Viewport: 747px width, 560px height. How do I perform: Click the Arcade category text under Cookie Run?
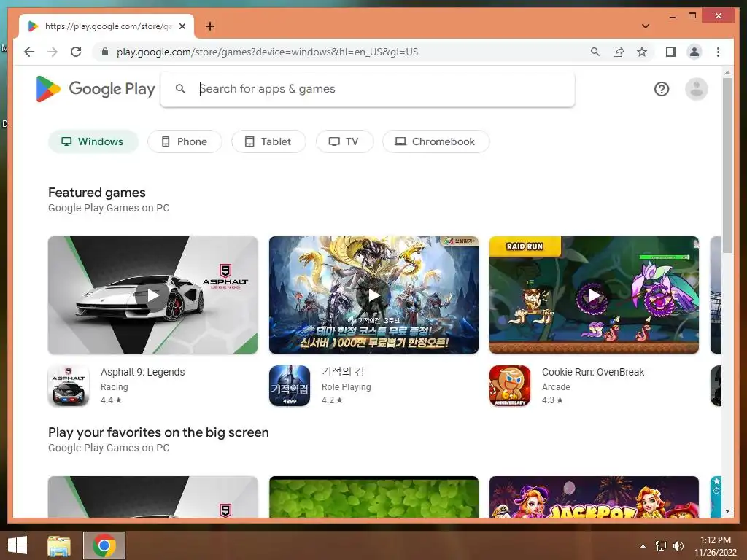click(556, 387)
